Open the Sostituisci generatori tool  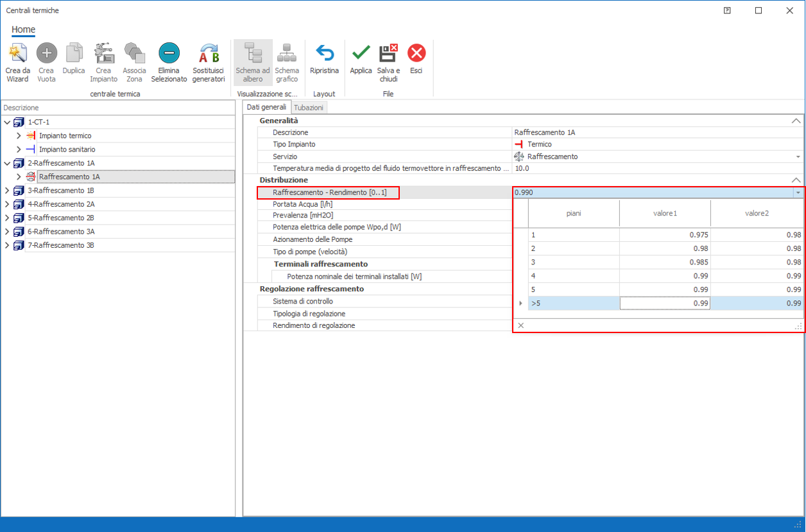point(209,54)
